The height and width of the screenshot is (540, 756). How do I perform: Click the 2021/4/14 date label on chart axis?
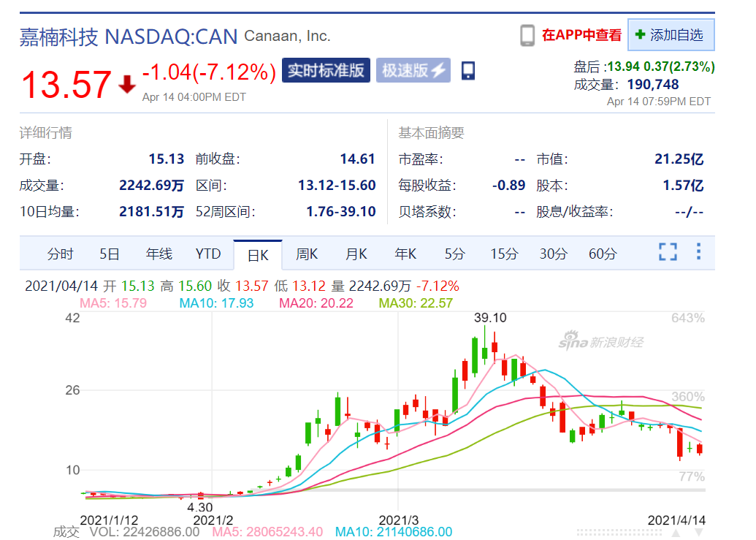tap(676, 520)
